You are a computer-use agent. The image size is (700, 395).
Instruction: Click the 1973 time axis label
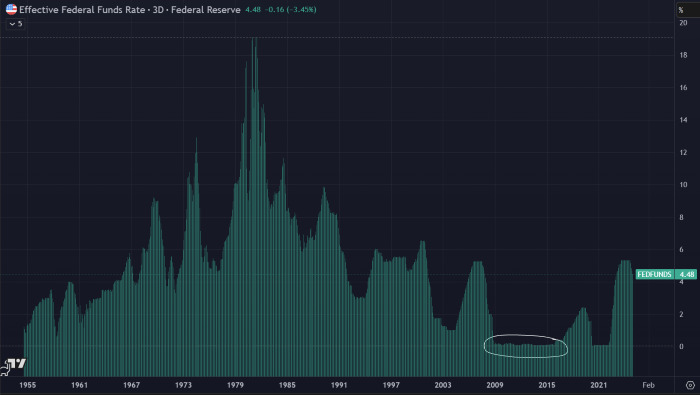click(183, 385)
